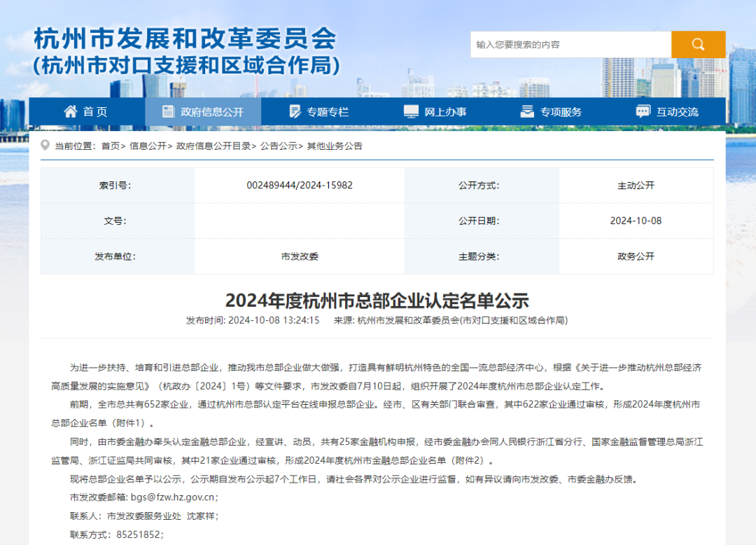
Task: Open 其他业务公告 breadcrumb link
Action: [x=335, y=146]
